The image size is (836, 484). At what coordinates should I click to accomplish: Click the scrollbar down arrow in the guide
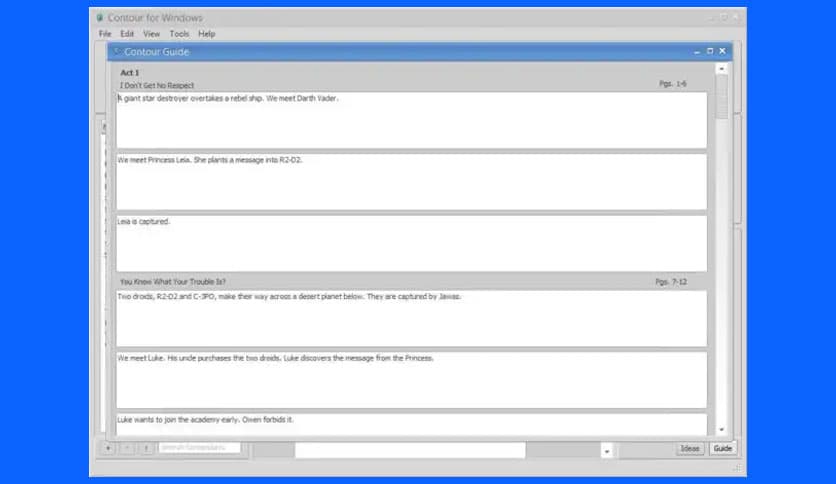click(x=721, y=430)
